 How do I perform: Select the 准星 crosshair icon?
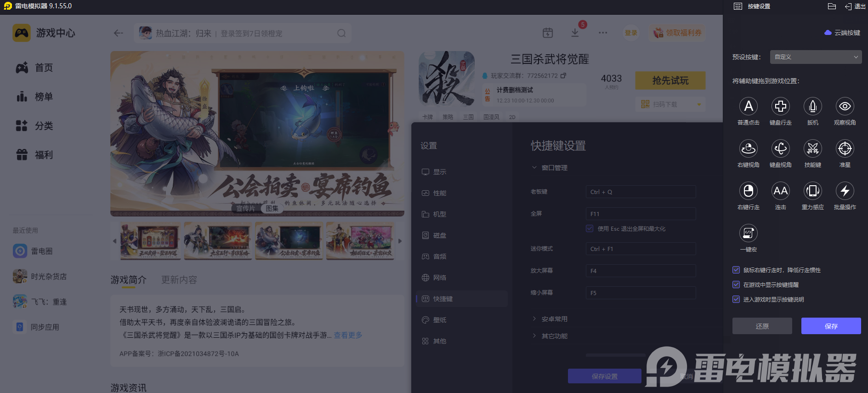point(845,148)
